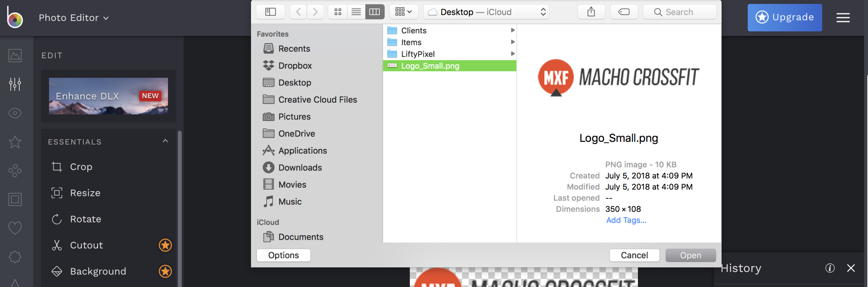Viewport: 868px width, 287px height.
Task: Click the Macho CrossFit logo preview
Action: tap(618, 77)
